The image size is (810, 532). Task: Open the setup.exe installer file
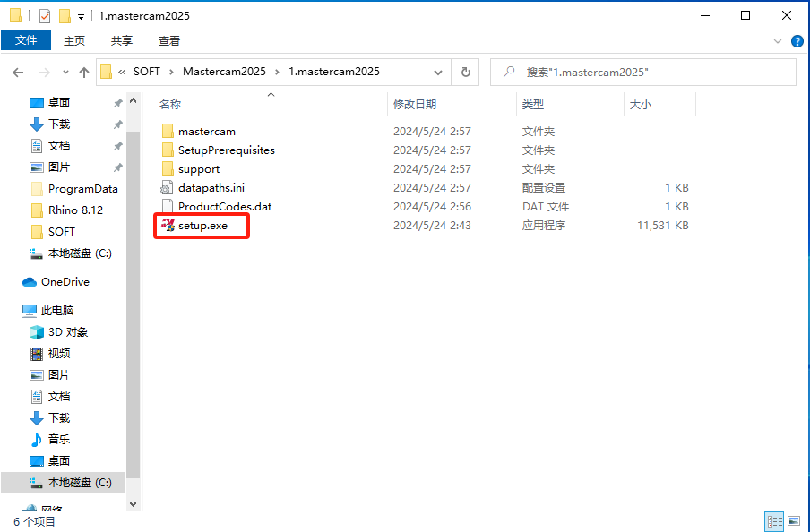(202, 226)
